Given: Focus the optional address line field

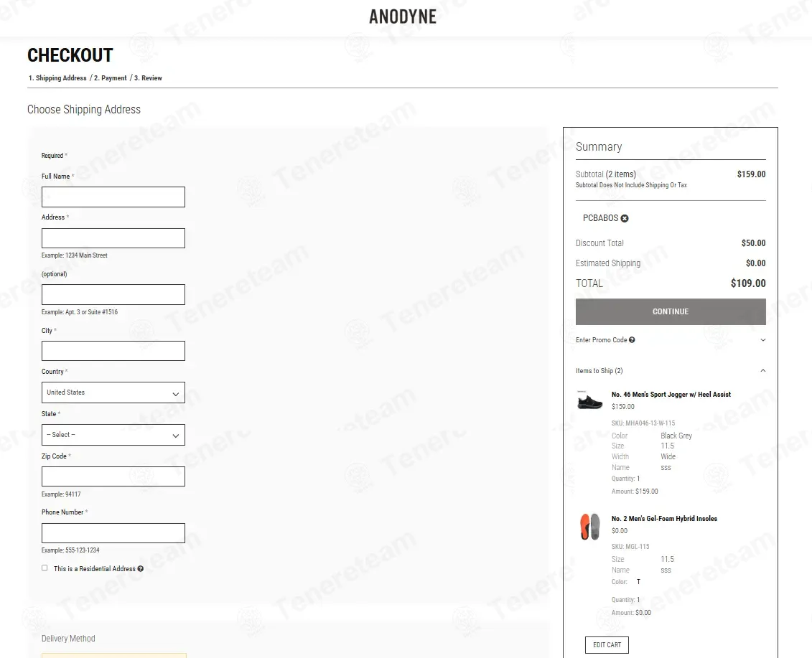Looking at the screenshot, I should [x=113, y=295].
